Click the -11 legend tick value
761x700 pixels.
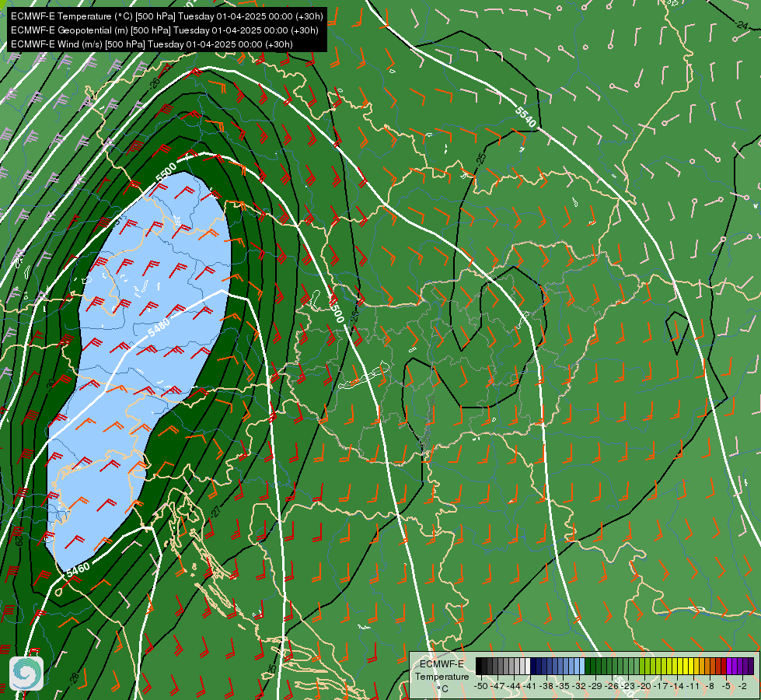point(693,686)
